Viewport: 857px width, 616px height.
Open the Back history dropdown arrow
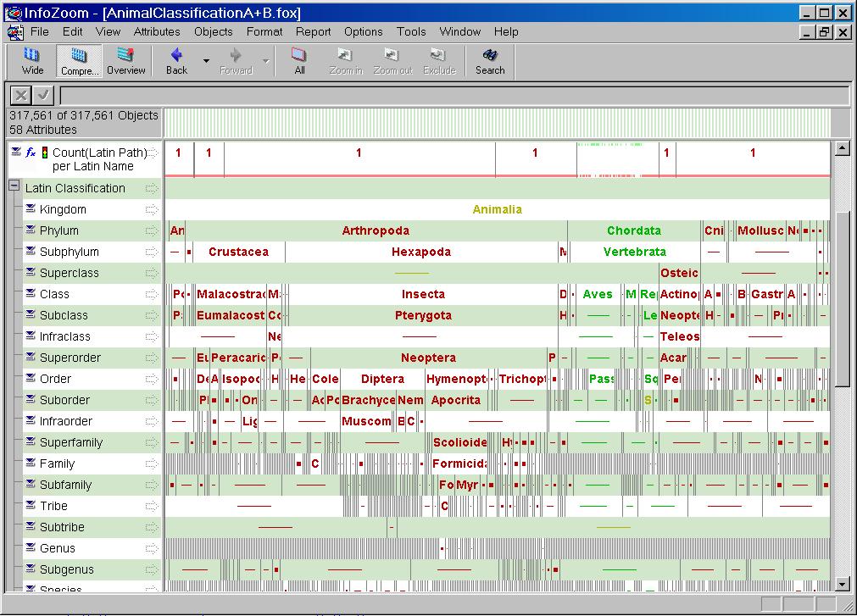coord(206,62)
